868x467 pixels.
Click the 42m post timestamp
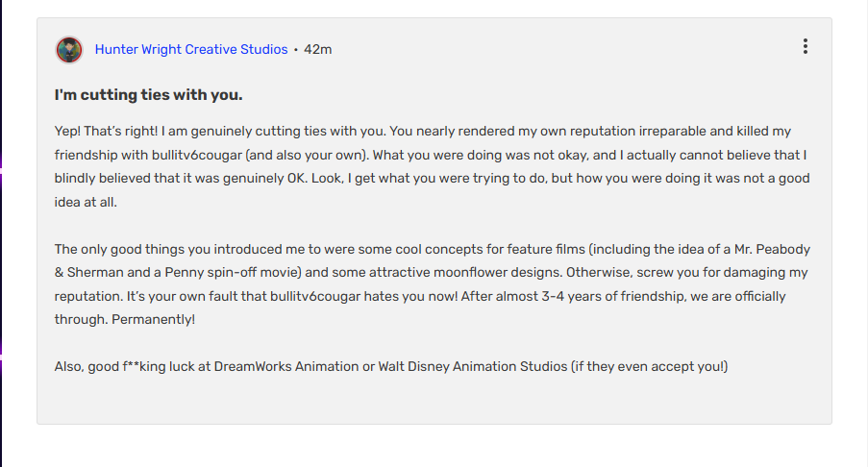318,50
